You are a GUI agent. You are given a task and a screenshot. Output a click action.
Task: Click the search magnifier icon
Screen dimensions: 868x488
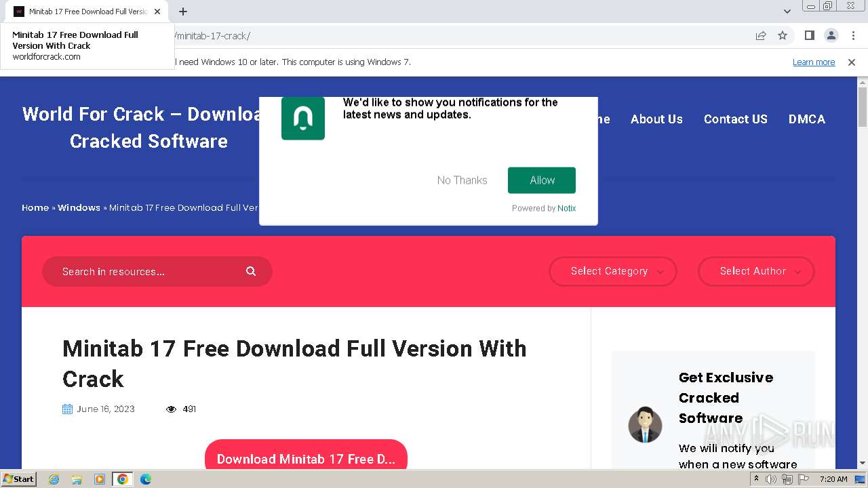(x=251, y=271)
